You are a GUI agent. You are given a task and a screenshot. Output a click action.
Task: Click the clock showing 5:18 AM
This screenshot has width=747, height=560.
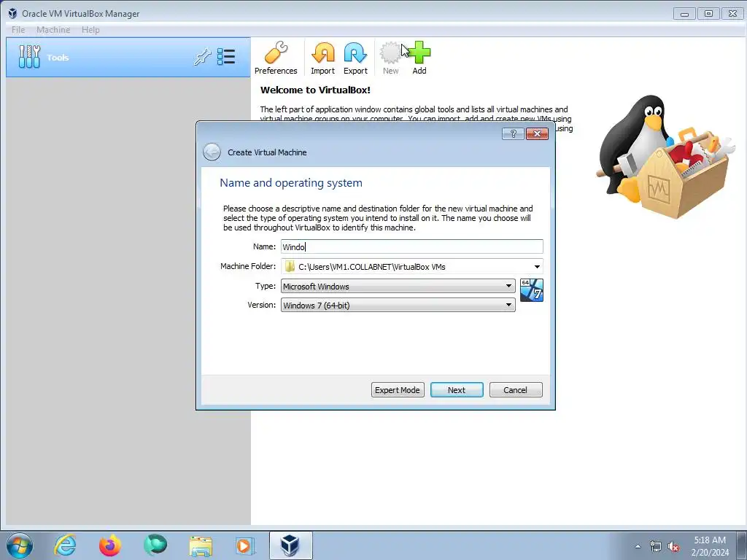pos(710,540)
